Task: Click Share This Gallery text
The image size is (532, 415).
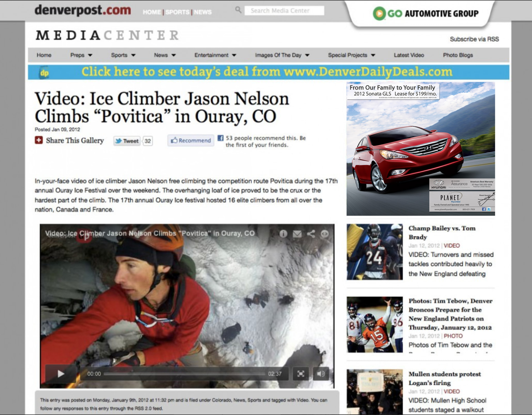Action: pyautogui.click(x=75, y=140)
